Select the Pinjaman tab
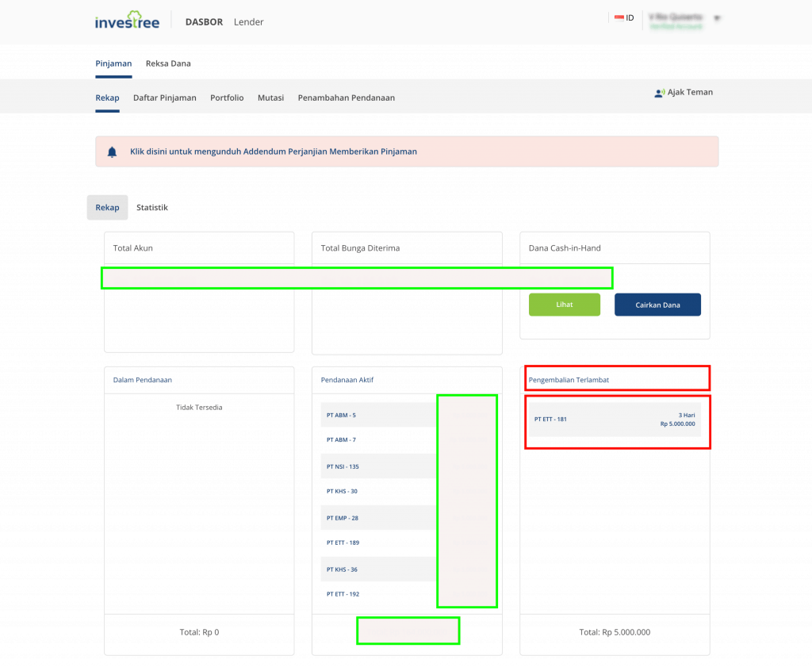Viewport: 812px width, 667px height. coord(113,63)
